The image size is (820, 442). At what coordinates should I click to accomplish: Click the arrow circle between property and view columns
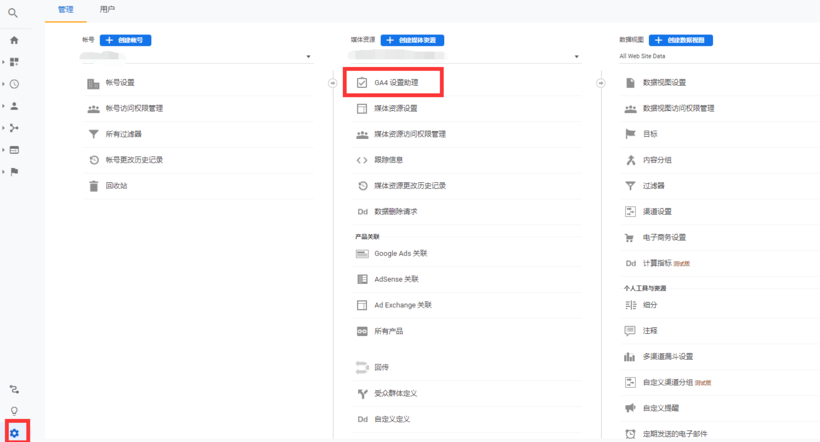(601, 83)
